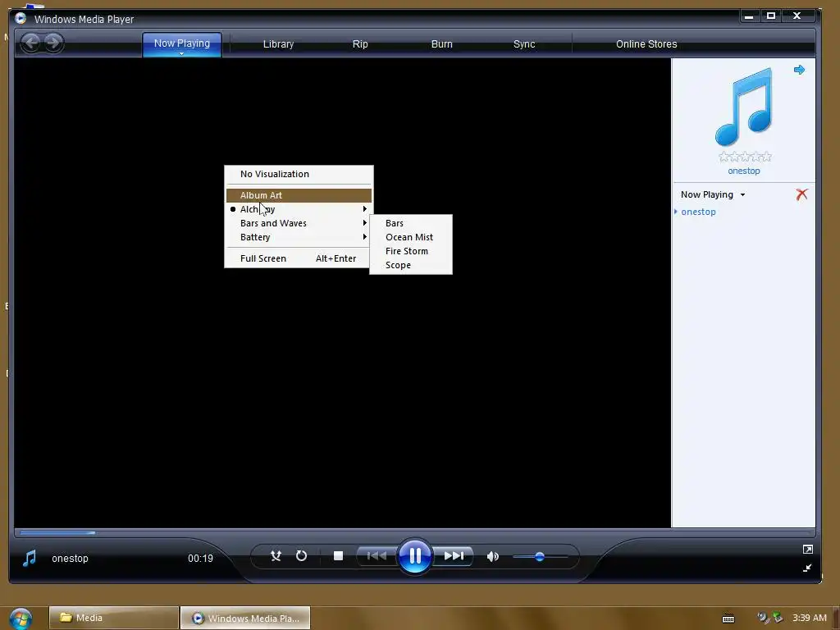840x630 pixels.
Task: Select onestop in the playlist
Action: tap(698, 212)
